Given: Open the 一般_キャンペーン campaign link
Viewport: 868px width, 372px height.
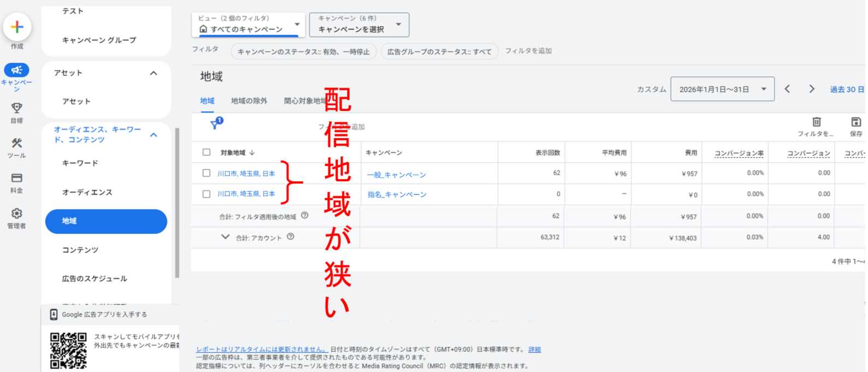Looking at the screenshot, I should [396, 175].
